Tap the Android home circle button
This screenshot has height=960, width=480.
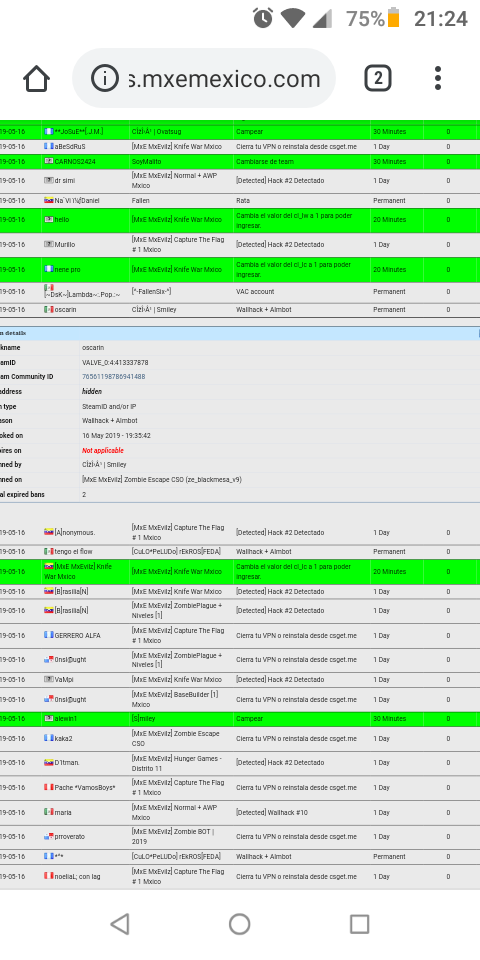pos(239,924)
